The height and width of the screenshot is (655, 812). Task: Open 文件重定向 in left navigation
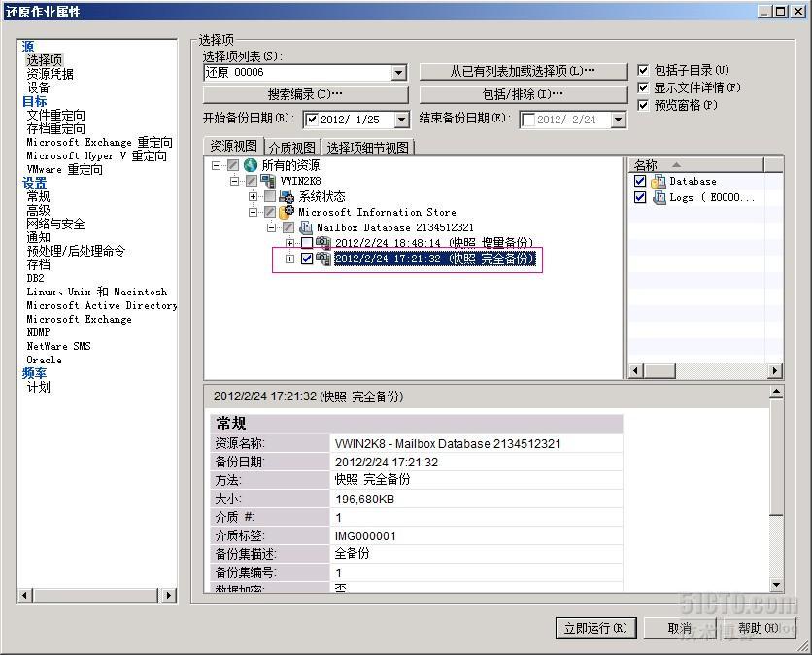coord(56,115)
